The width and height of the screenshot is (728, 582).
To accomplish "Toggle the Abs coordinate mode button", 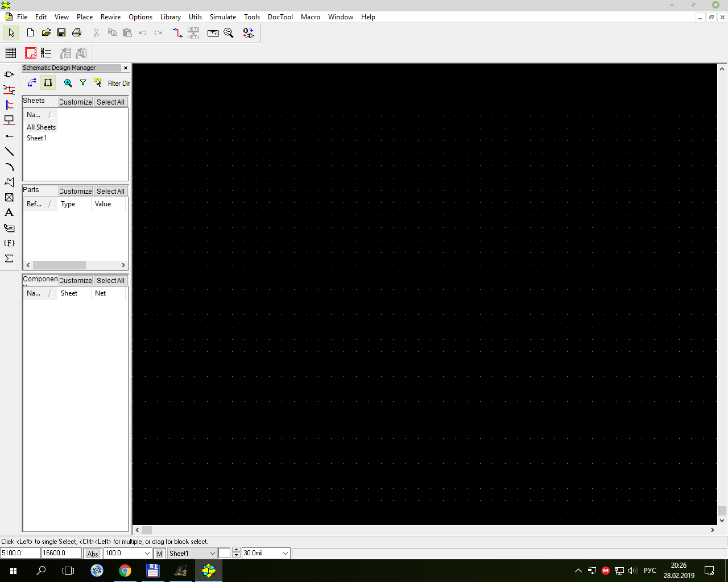I will coord(93,554).
